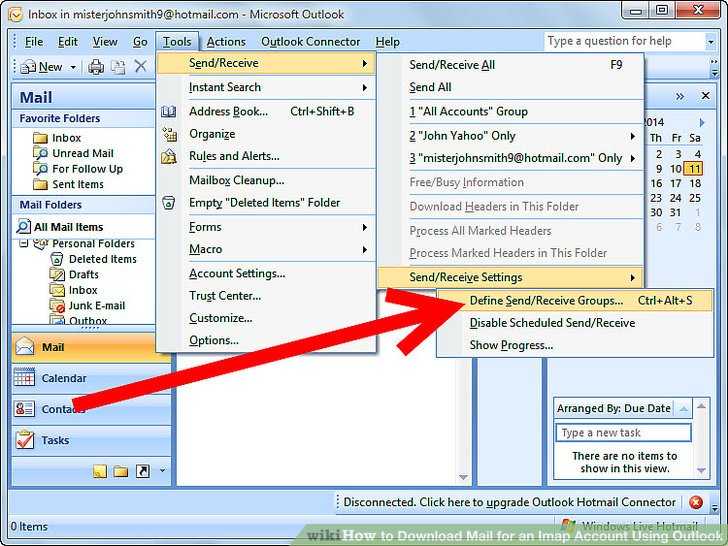Screen dimensions: 728x546
Task: Click the All Mail Items search icon
Action: pyautogui.click(x=23, y=227)
